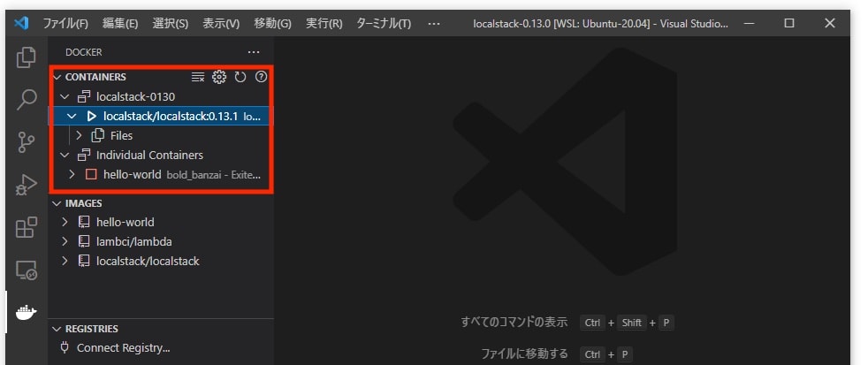This screenshot has height=365, width=868.
Task: Select the Files label
Action: tap(121, 136)
